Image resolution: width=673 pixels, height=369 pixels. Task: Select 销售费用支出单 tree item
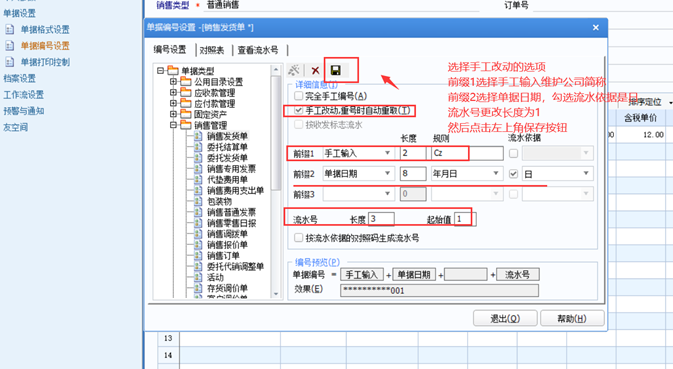point(235,191)
